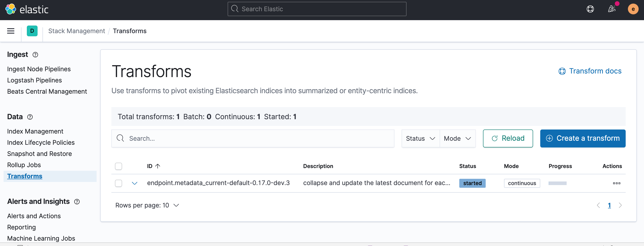Select Snapshot and Restore in the sidebar
The width and height of the screenshot is (644, 246).
tap(39, 153)
